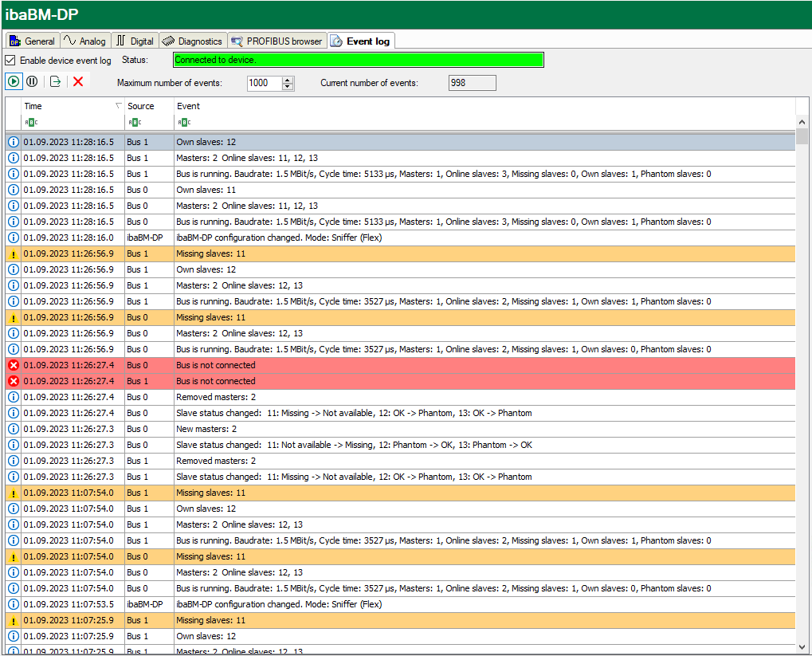Decrease maximum number of events stepper
812x656 pixels.
pos(288,87)
